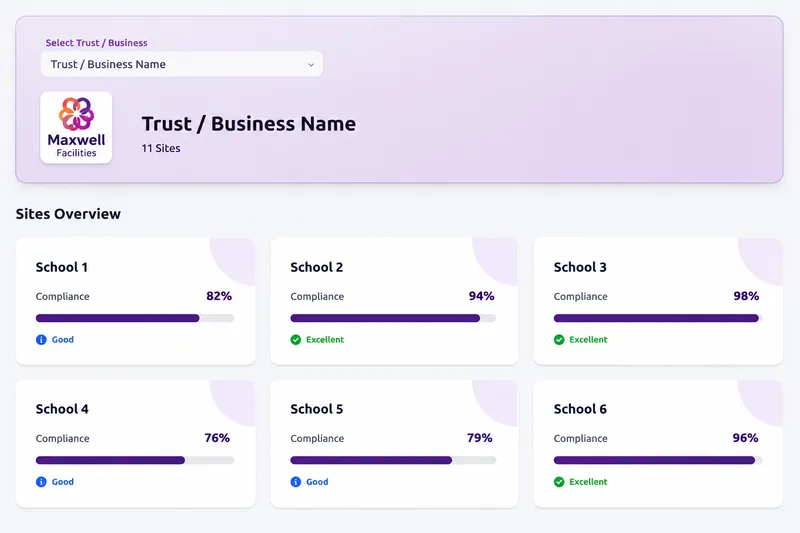Click School 1 compliance progress bar
The image size is (800, 533).
pos(135,318)
